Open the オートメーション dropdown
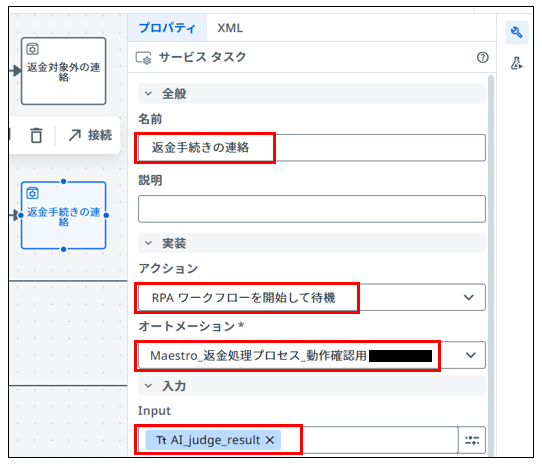This screenshot has height=466, width=542. coord(312,355)
